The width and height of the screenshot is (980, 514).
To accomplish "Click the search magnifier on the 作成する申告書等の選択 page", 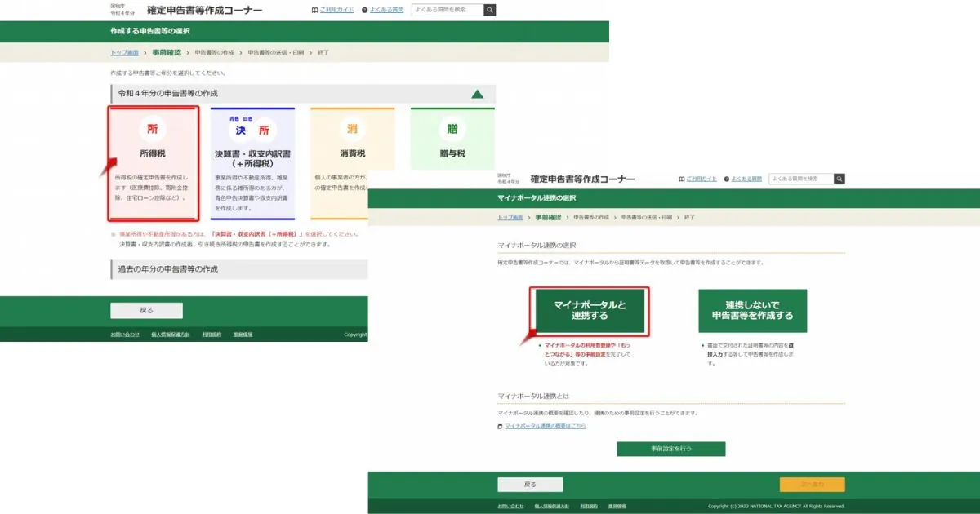I will tap(489, 10).
